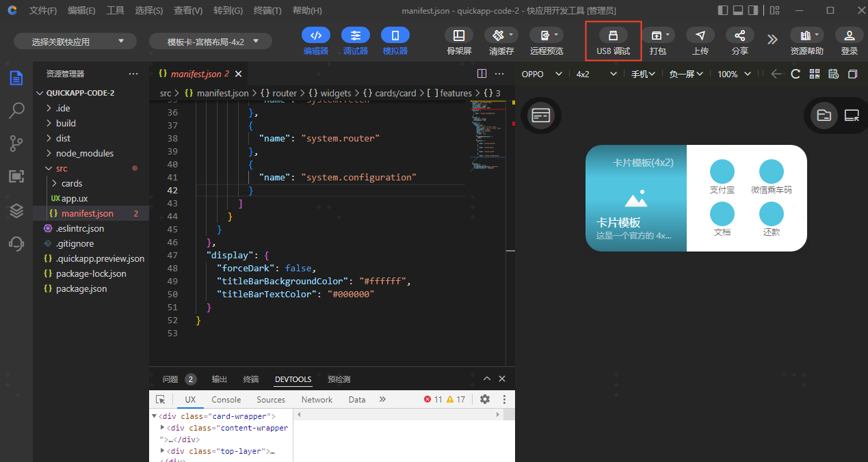
Task: Open the 选择关联快应用 dropdown
Action: [x=75, y=42]
